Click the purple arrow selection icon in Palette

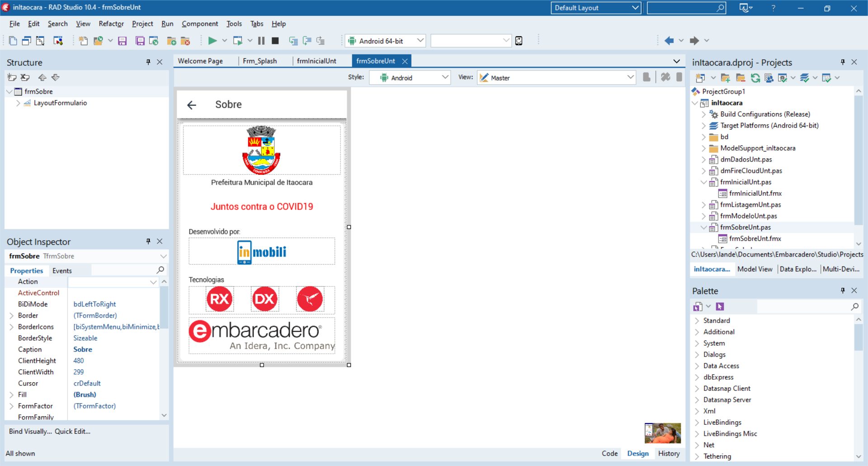[720, 307]
